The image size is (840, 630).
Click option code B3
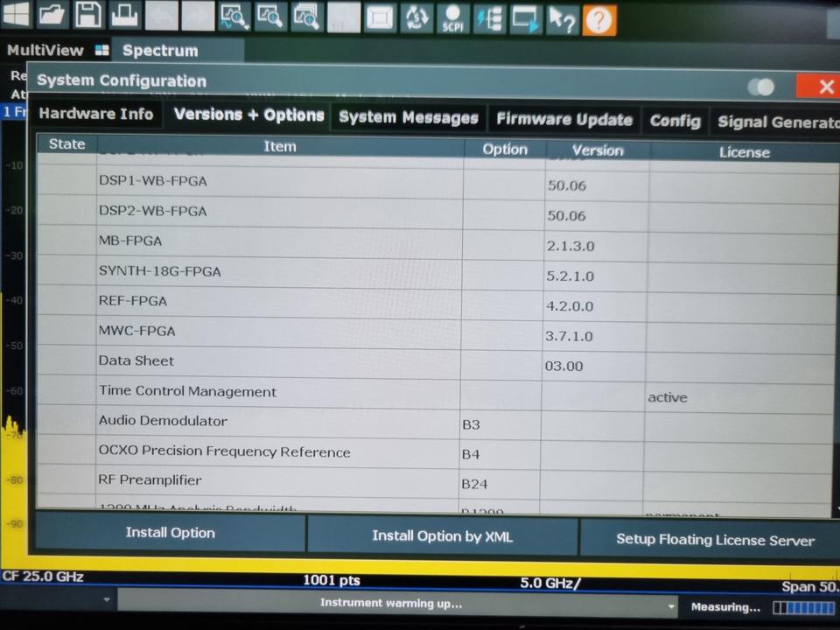click(x=471, y=425)
